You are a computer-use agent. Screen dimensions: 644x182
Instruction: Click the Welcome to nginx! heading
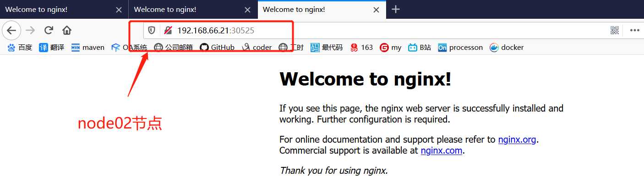tap(366, 79)
